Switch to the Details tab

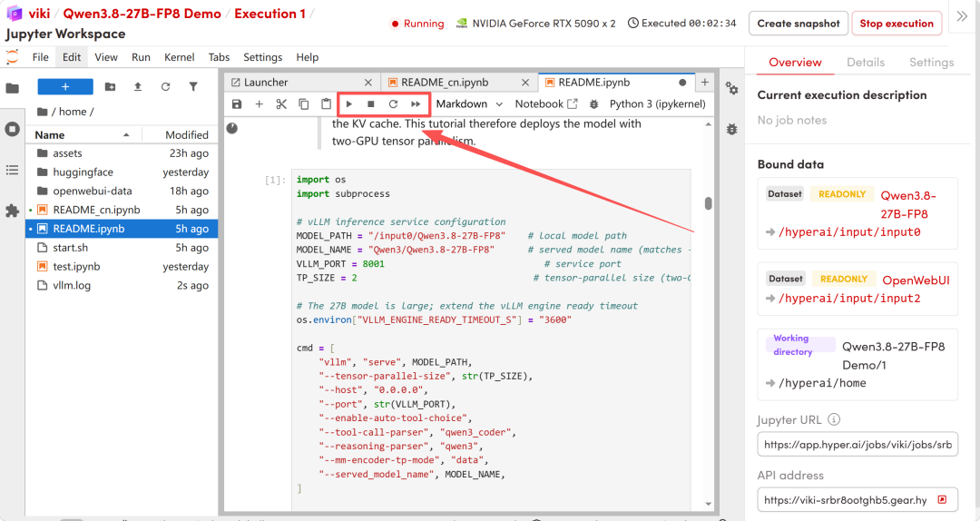(866, 62)
